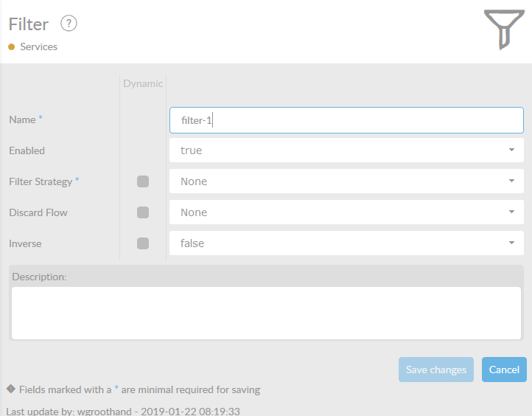Viewport: 532px width, 416px height.
Task: Click the yellow dot beside Services
Action: pyautogui.click(x=12, y=47)
